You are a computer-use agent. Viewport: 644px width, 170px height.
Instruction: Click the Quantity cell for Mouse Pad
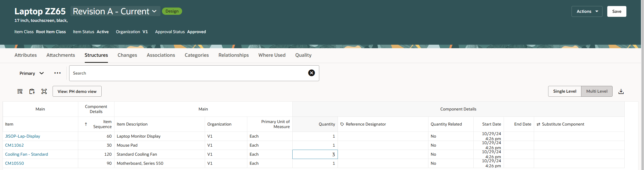click(x=315, y=145)
